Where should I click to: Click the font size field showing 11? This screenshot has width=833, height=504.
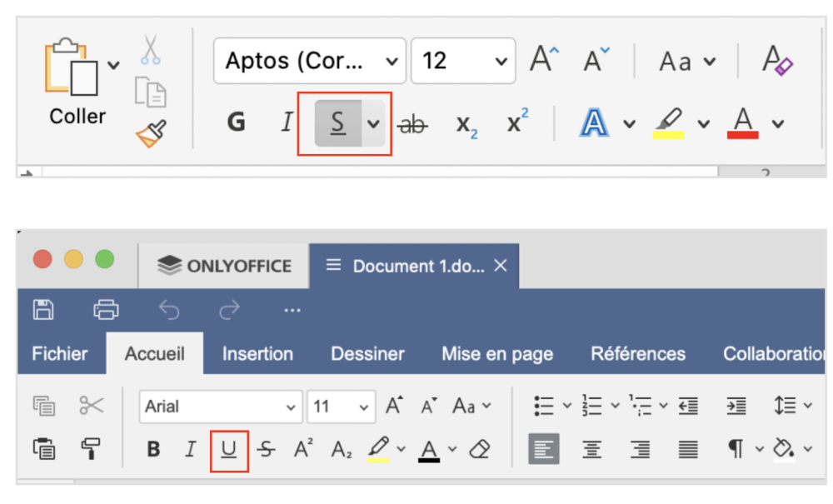332,407
